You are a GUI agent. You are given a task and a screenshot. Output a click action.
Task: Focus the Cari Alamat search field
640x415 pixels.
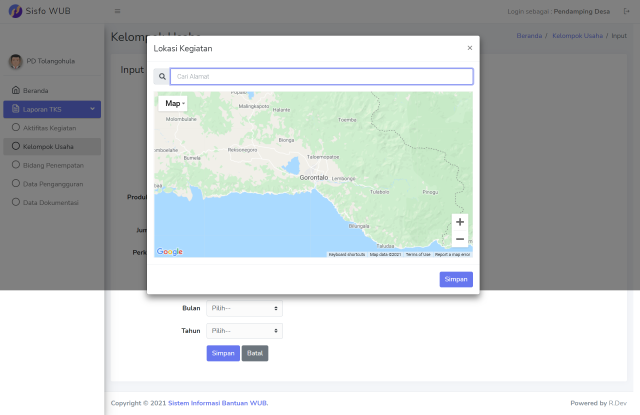pos(321,76)
